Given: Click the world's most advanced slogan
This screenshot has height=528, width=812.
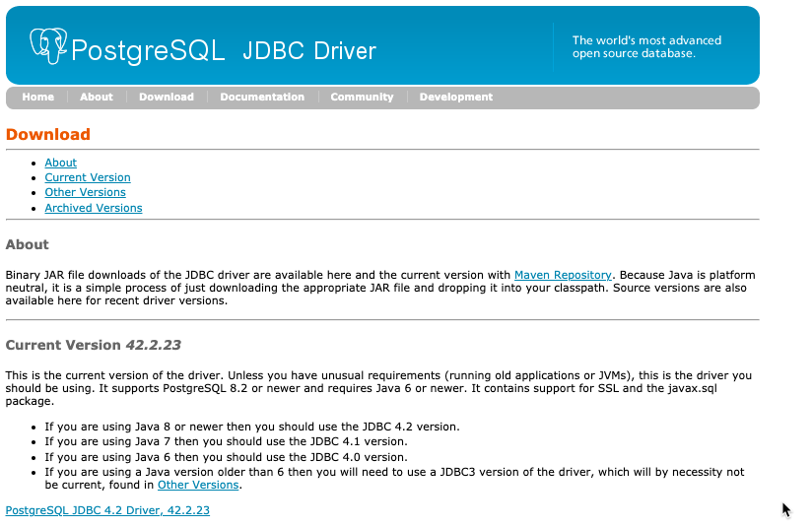Looking at the screenshot, I should pos(646,46).
